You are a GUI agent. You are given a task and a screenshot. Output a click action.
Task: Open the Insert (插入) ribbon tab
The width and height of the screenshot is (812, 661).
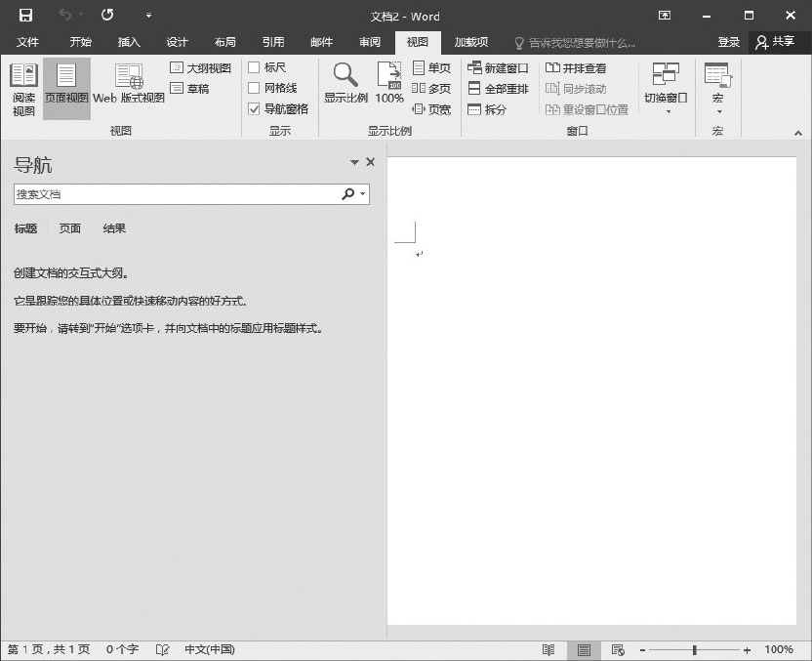coord(129,42)
